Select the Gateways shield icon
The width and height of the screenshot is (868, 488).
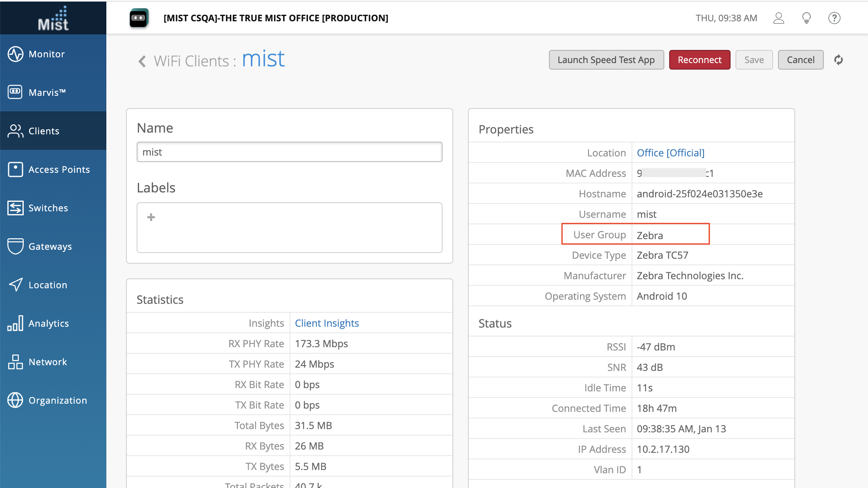(16, 246)
